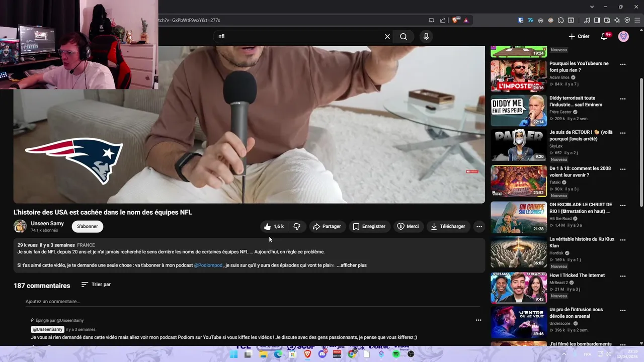Open the 'Diddy me fait pas peur' thumbnail
The image size is (644, 362).
(x=519, y=111)
